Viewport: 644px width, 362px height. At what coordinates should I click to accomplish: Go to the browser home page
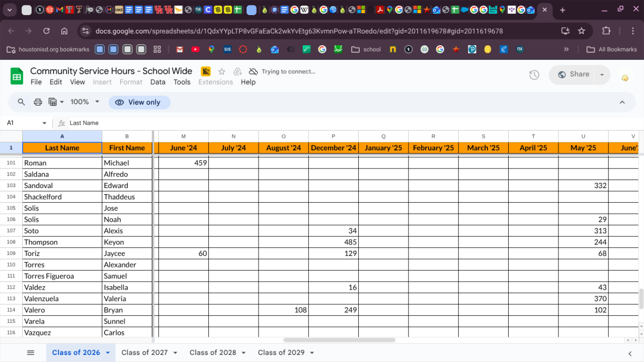click(64, 31)
